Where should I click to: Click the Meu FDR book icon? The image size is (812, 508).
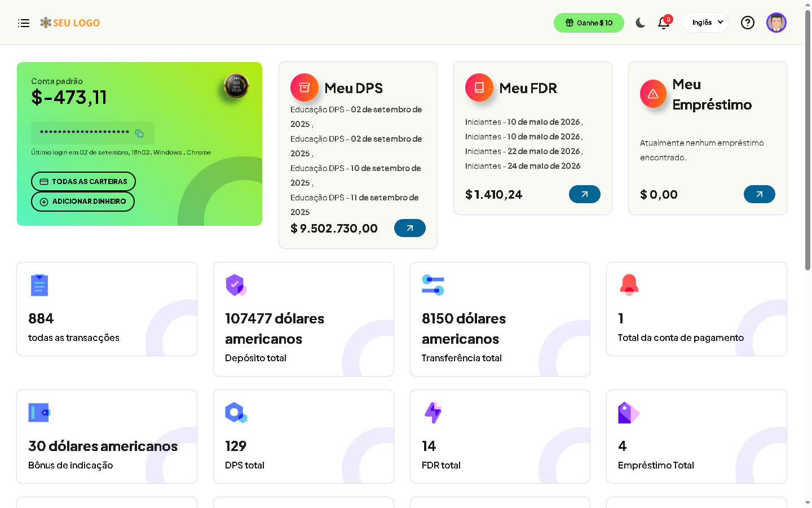(x=479, y=87)
